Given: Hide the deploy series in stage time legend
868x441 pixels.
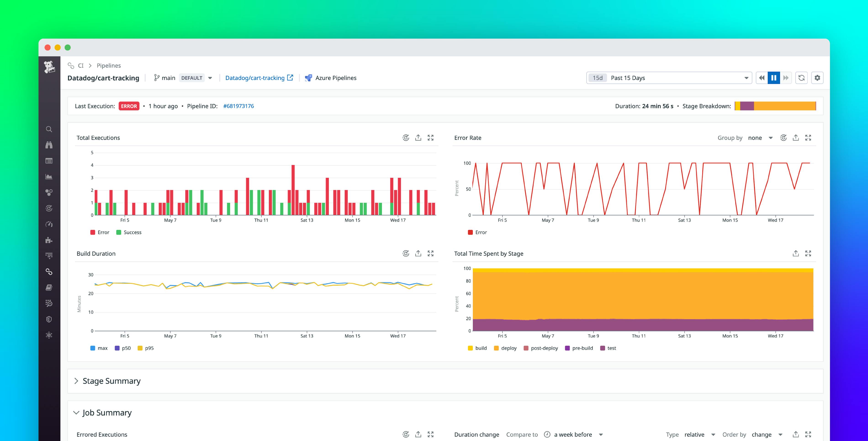Looking at the screenshot, I should click(505, 348).
